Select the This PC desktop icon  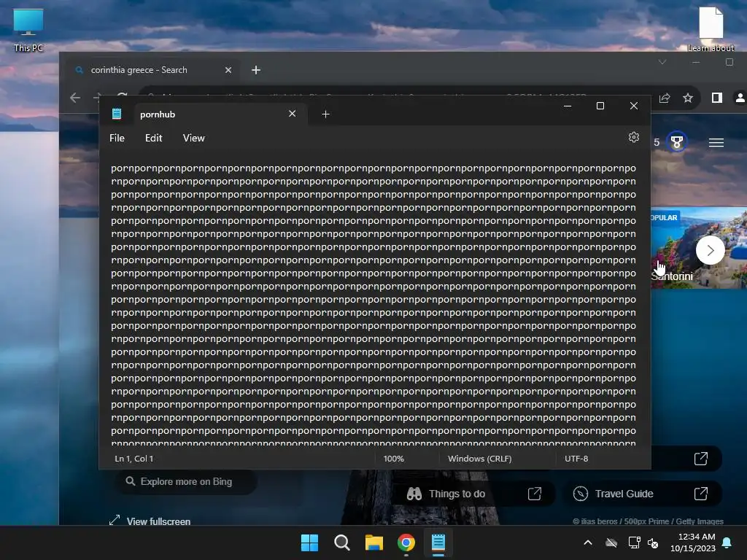click(28, 31)
